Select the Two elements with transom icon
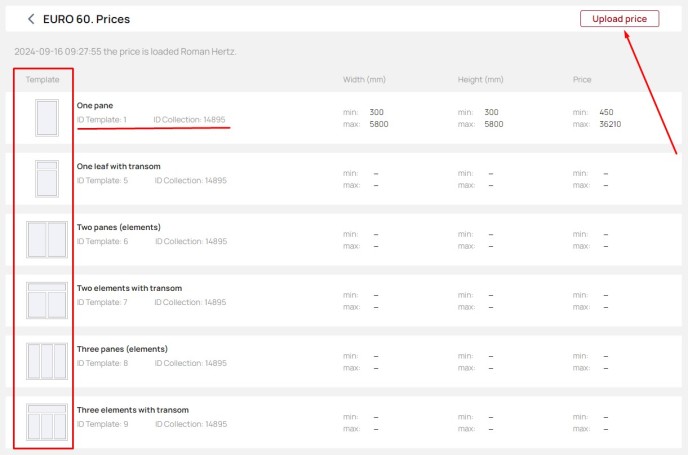Viewport: 688px width, 455px height. [x=47, y=301]
